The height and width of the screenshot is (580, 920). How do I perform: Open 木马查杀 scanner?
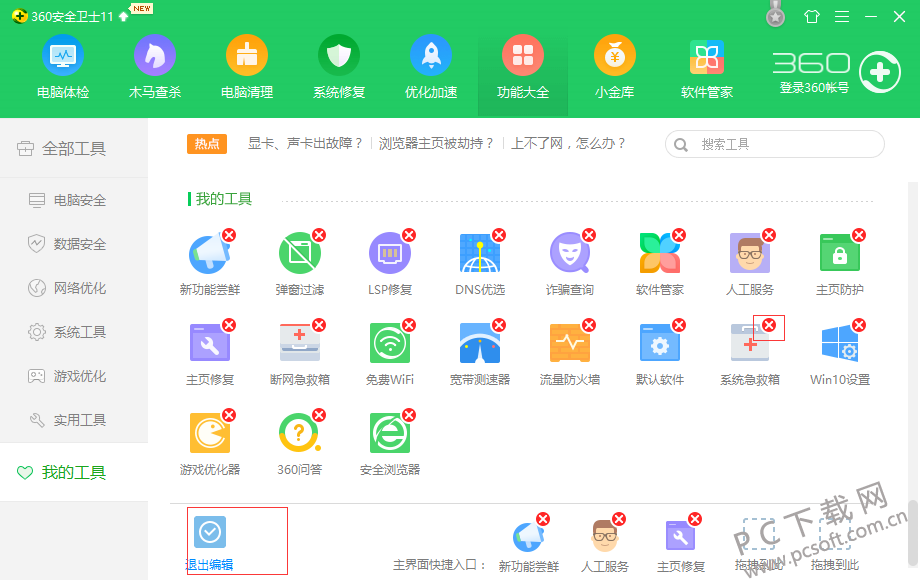[x=155, y=67]
